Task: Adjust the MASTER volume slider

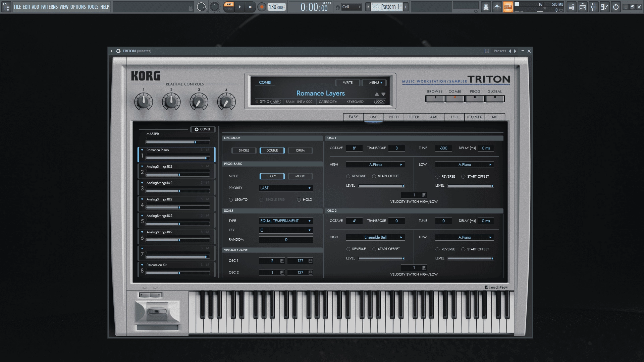Action: (178, 142)
